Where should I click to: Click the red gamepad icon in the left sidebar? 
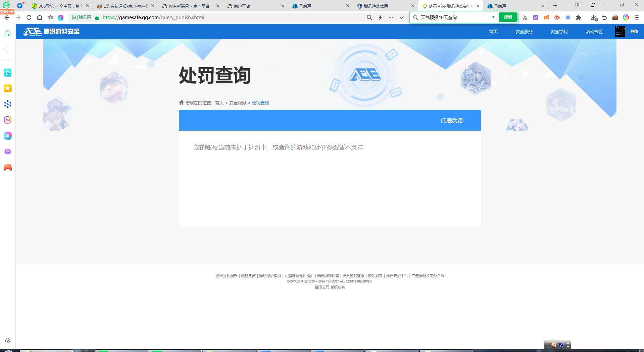click(7, 167)
